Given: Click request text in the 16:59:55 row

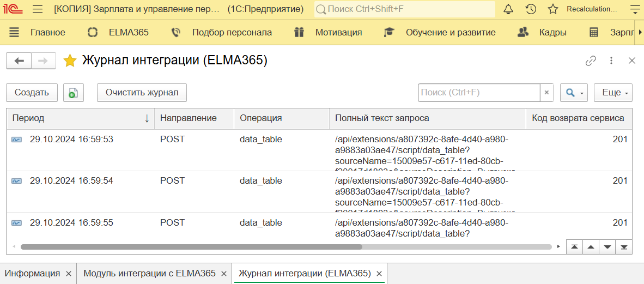Looking at the screenshot, I should click(x=422, y=228).
